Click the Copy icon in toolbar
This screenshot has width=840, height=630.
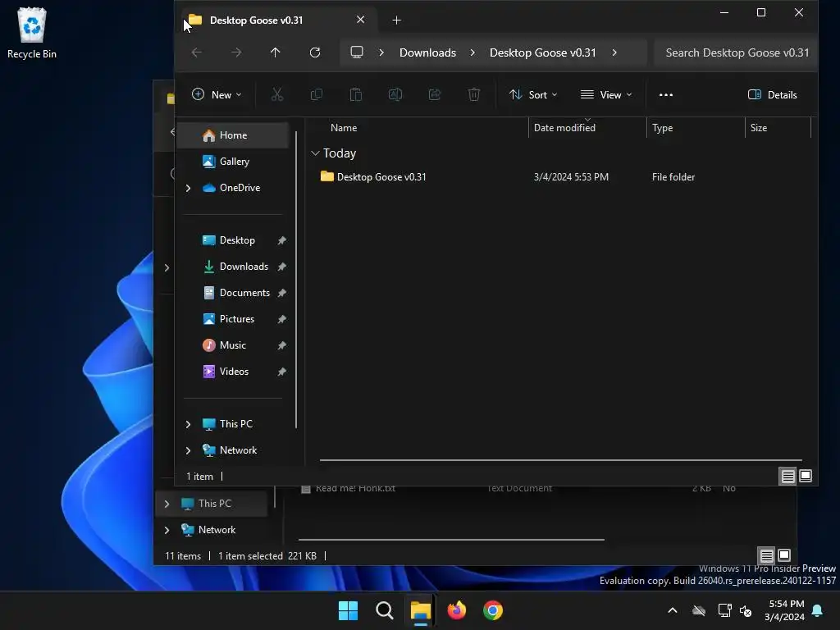[x=317, y=95]
